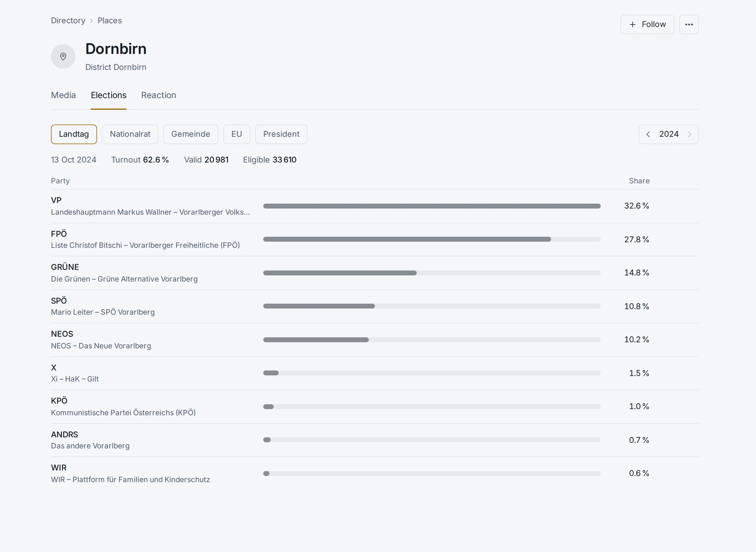Viewport: 756px width, 552px height.
Task: Click the NEOS share progress bar
Action: click(x=432, y=340)
